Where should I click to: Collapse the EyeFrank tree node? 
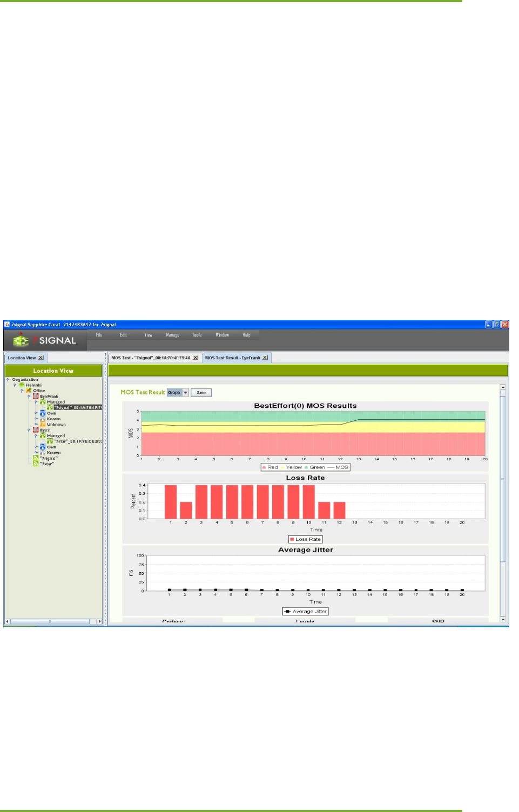[x=29, y=397]
